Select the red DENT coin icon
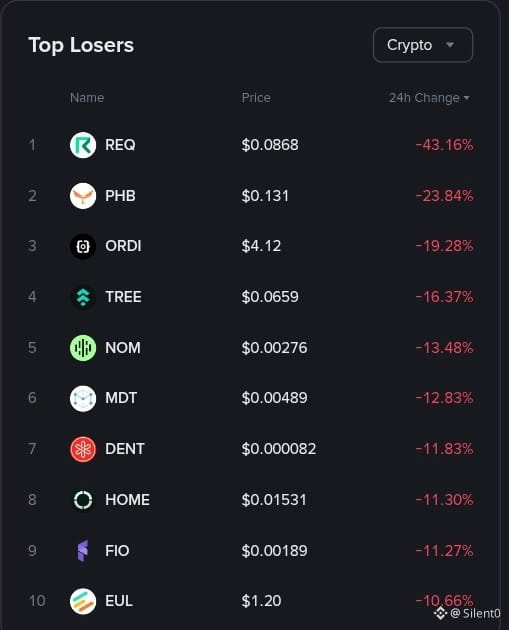The width and height of the screenshot is (509, 630). (x=83, y=449)
